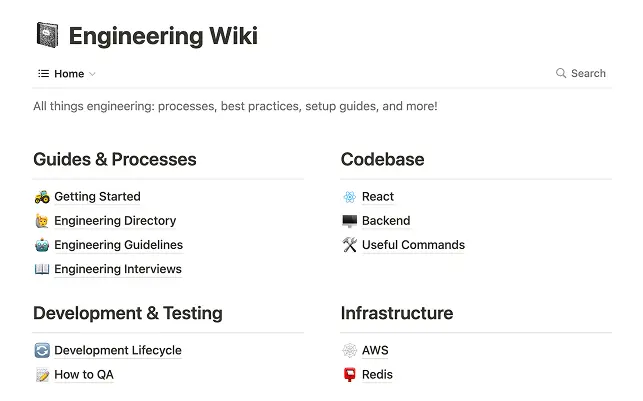Screen dimensions: 643x401
Task: Click the tools icon beside Useful Commands
Action: coord(349,245)
